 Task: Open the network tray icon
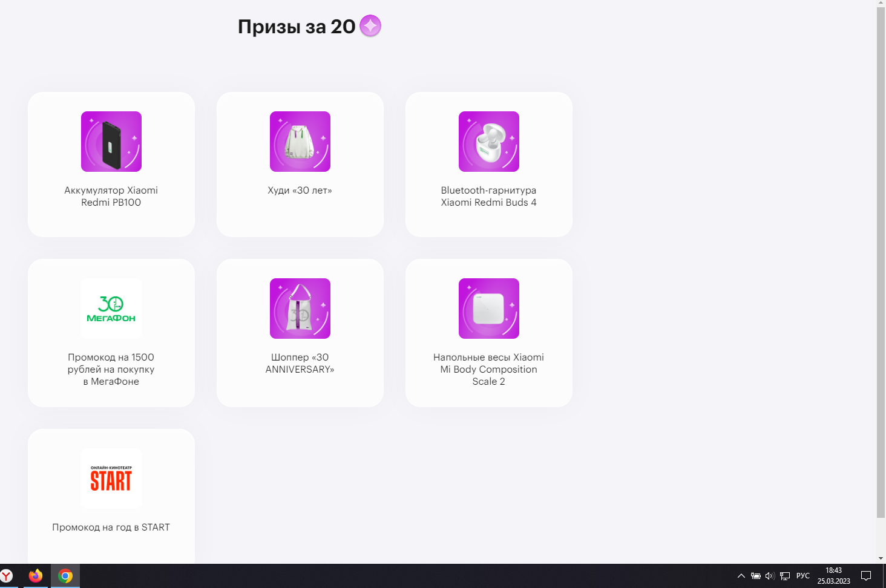coord(785,576)
